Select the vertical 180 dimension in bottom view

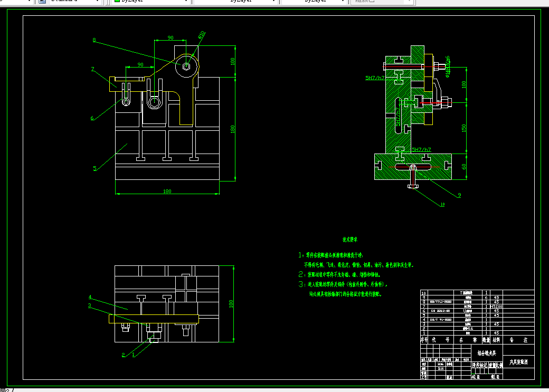[x=231, y=304]
